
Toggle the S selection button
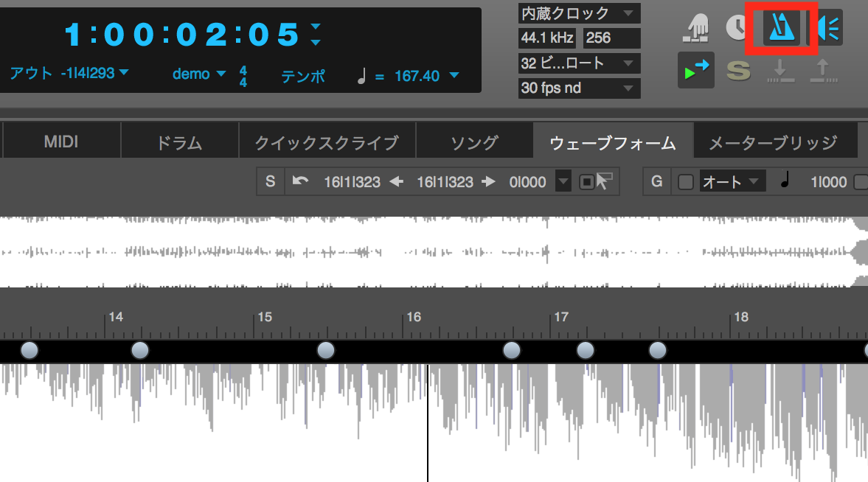270,181
